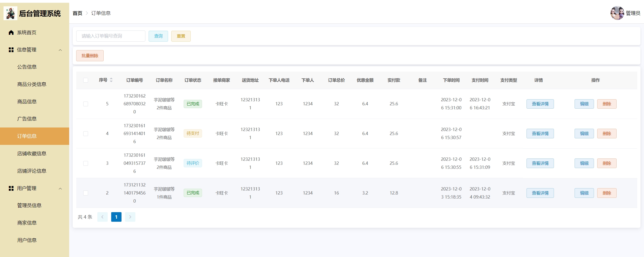Open 管理员信息 in the sidebar
Image resolution: width=644 pixels, height=257 pixels.
coord(34,205)
